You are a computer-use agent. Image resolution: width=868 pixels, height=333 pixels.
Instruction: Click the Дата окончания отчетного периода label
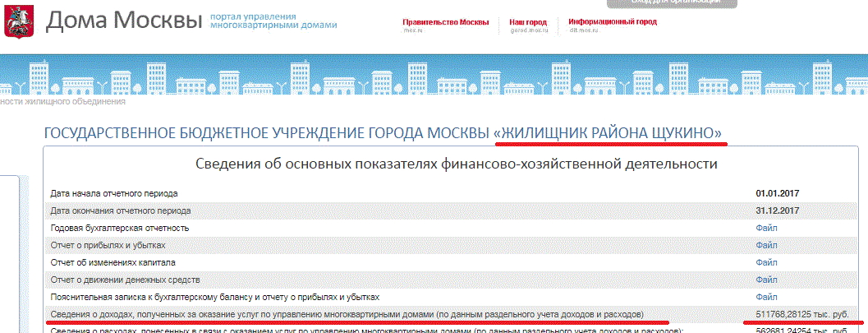tap(121, 210)
